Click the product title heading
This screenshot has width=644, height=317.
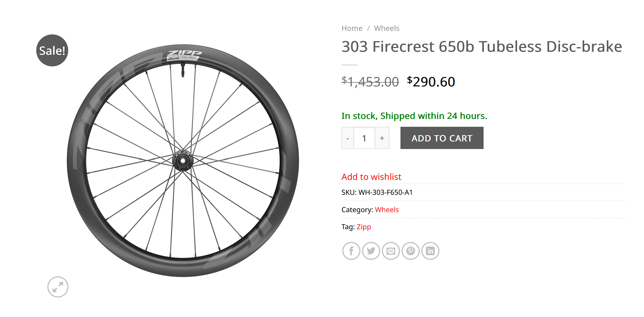point(482,47)
